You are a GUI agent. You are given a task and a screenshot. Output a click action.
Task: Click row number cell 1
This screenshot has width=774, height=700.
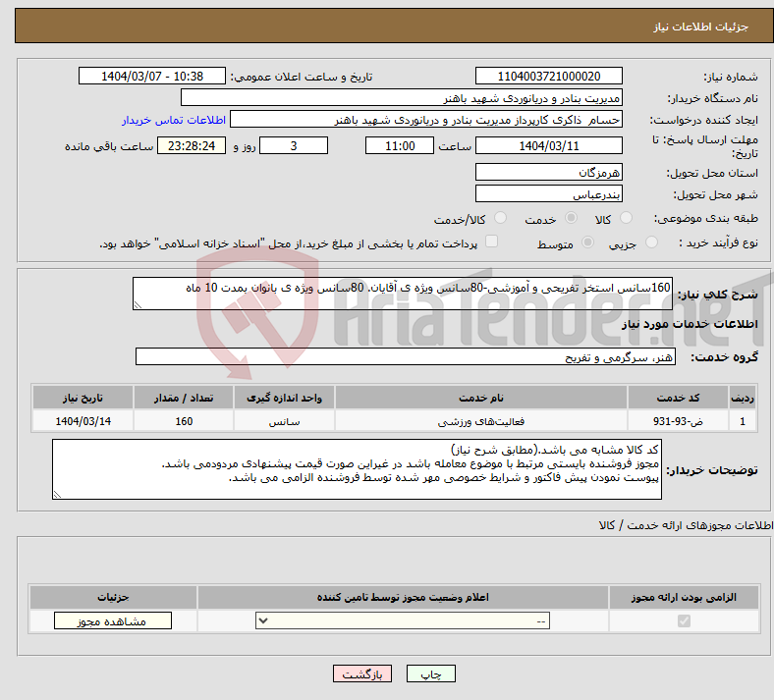tap(743, 421)
